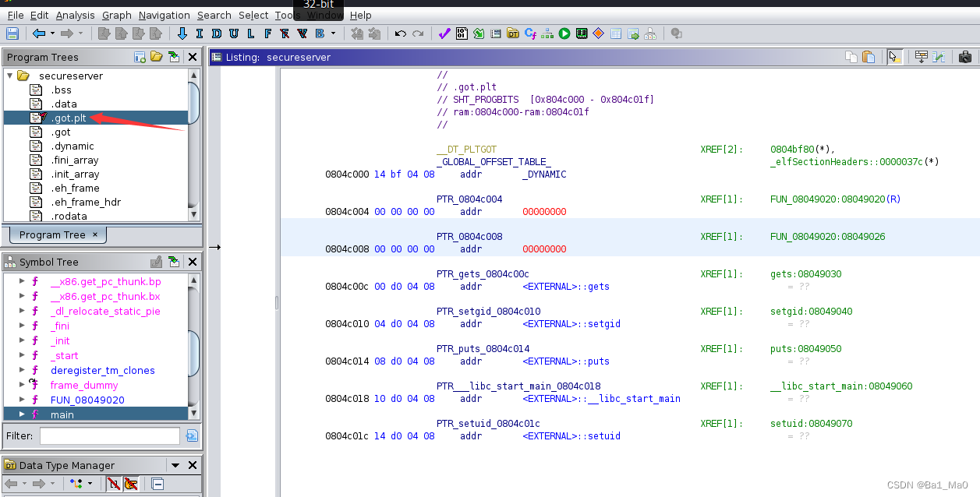
Task: Toggle the pointer-filter button in Data Type Manager
Action: 129,484
